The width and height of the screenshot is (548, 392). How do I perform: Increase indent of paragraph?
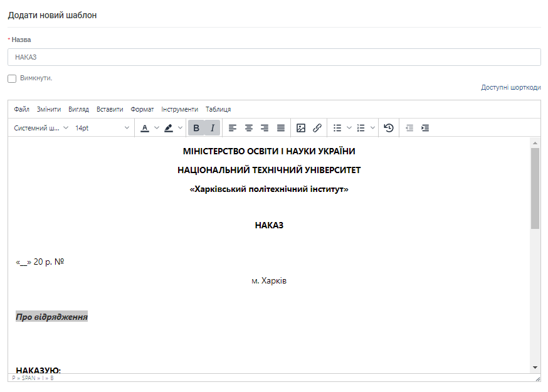pos(425,128)
